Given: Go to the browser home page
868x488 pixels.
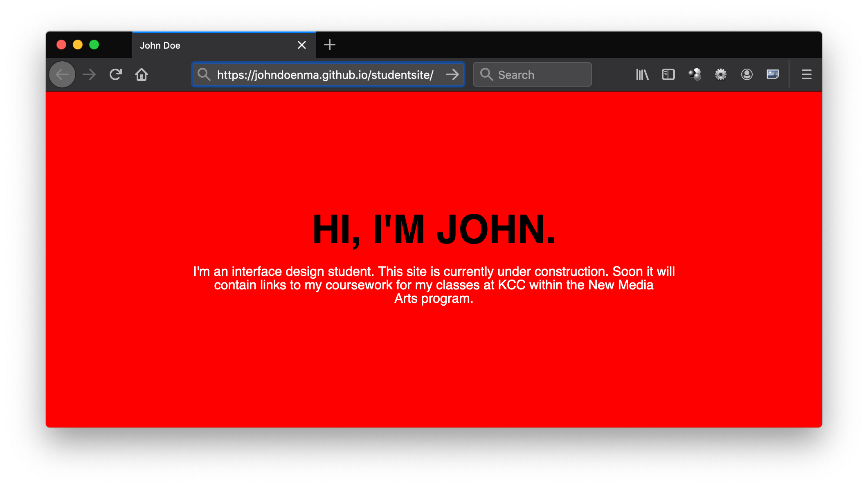Looking at the screenshot, I should [142, 75].
